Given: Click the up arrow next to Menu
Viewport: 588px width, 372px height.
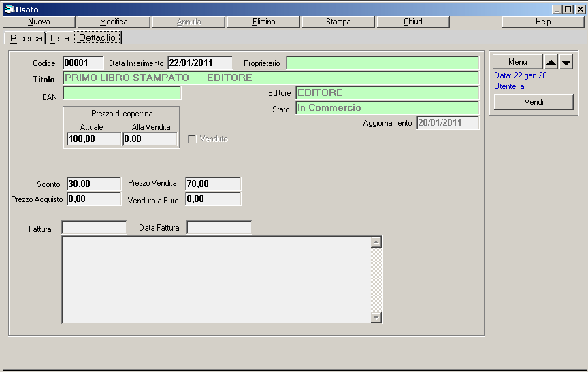Looking at the screenshot, I should 551,62.
